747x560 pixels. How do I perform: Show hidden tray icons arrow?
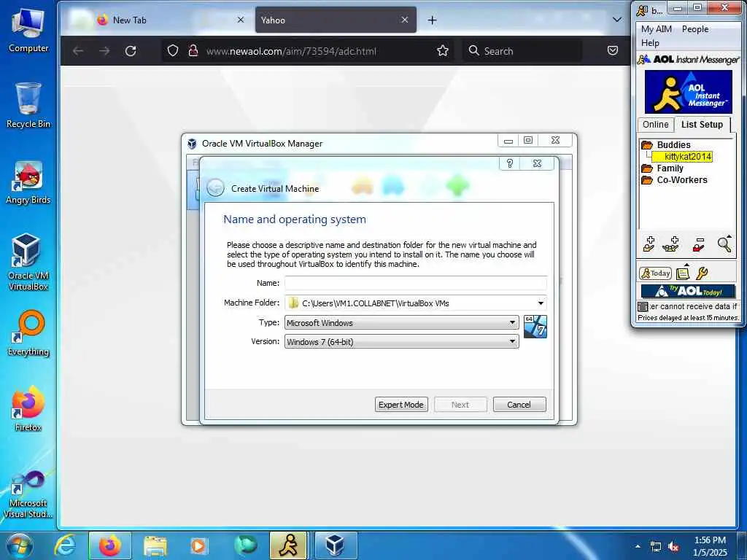click(638, 546)
